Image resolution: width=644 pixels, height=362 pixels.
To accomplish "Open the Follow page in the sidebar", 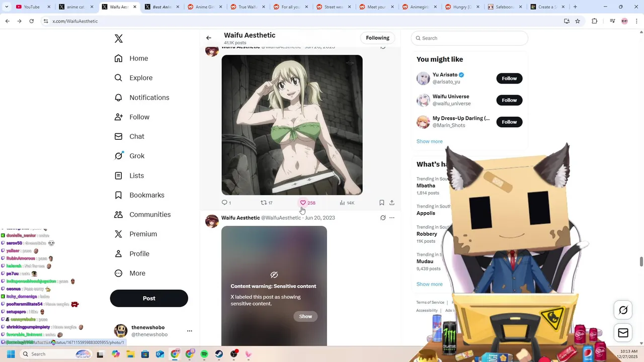I will point(132,117).
